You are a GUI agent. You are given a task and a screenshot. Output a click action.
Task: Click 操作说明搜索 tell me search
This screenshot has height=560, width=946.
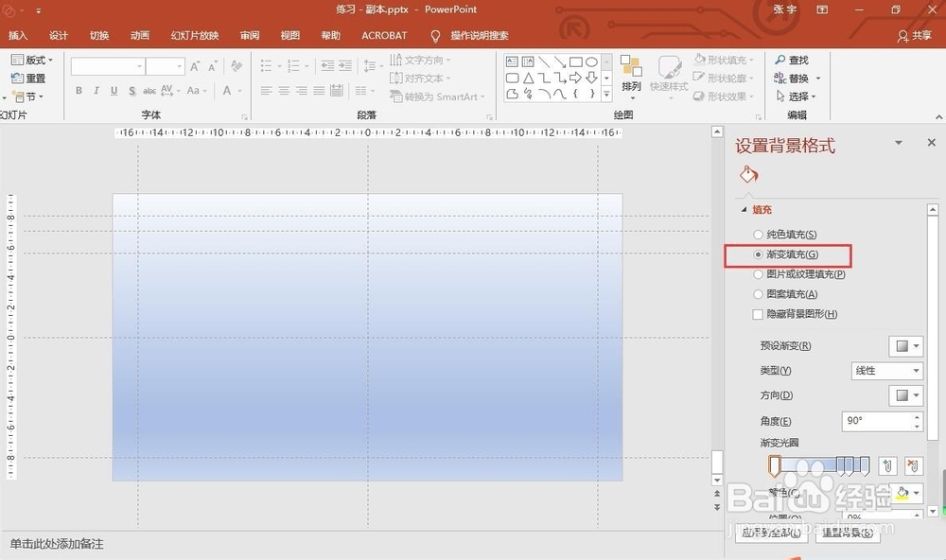click(479, 36)
